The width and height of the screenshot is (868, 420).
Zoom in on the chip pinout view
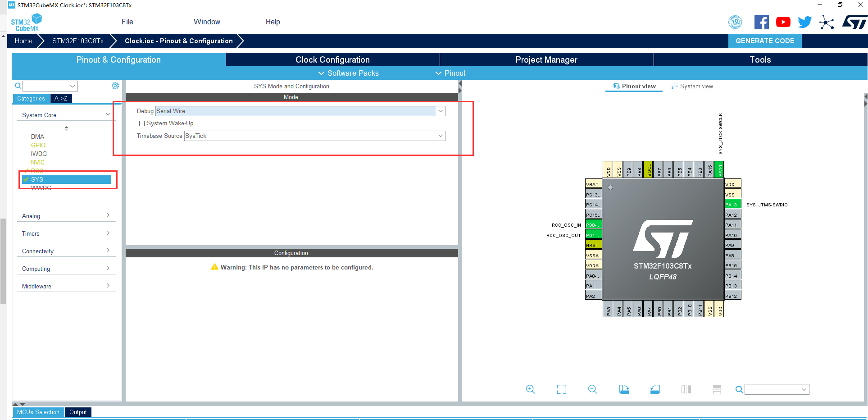coord(531,389)
